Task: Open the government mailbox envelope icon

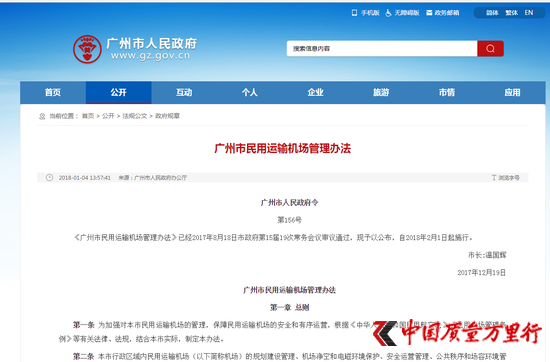Action: (x=429, y=13)
